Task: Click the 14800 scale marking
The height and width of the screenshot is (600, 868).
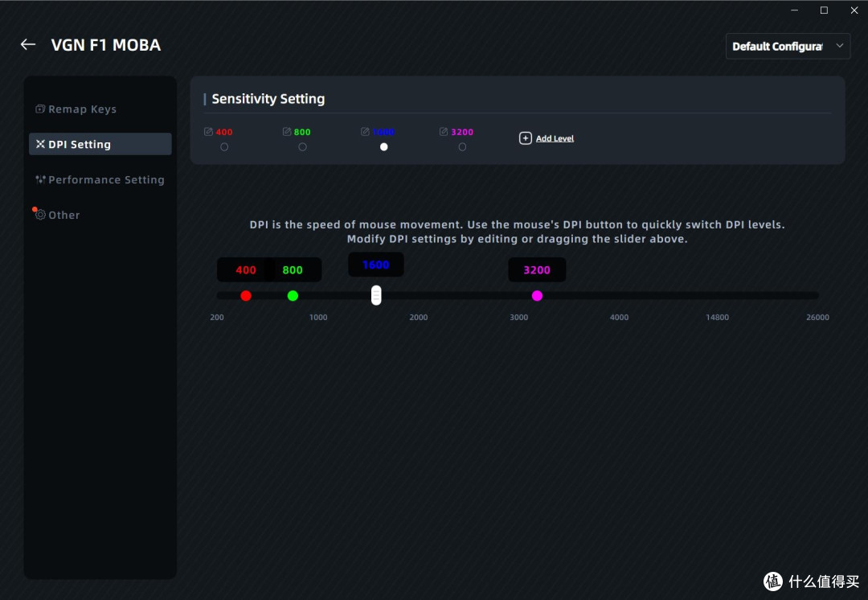Action: tap(718, 318)
